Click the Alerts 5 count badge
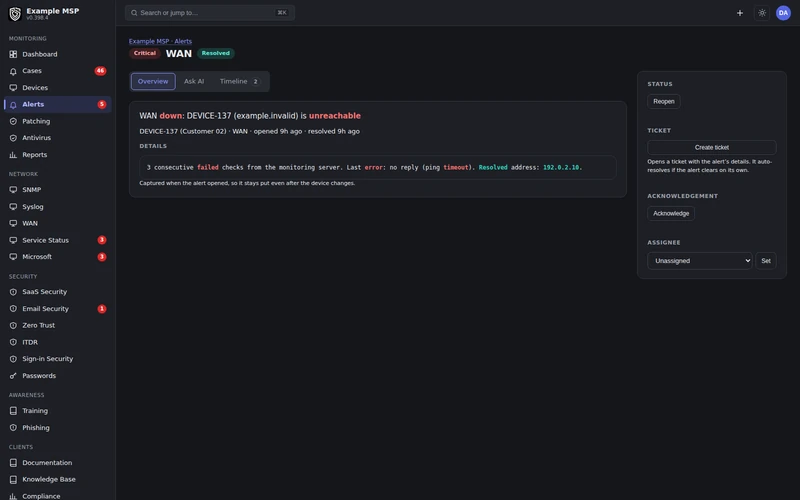 [x=102, y=105]
